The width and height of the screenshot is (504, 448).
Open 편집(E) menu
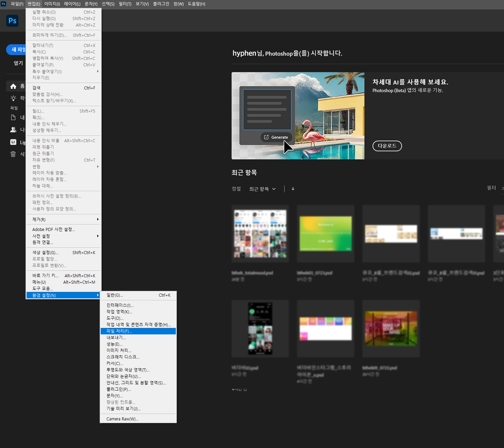(x=34, y=4)
